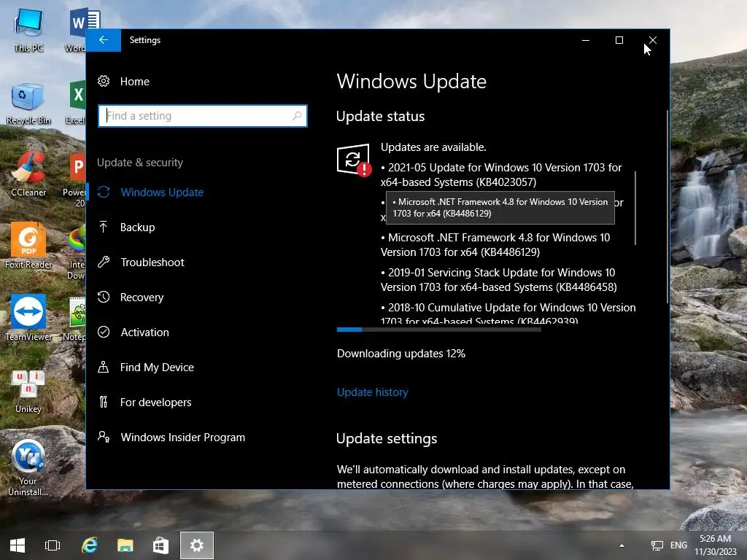747x560 pixels.
Task: Click the download progress bar
Action: pyautogui.click(x=438, y=330)
